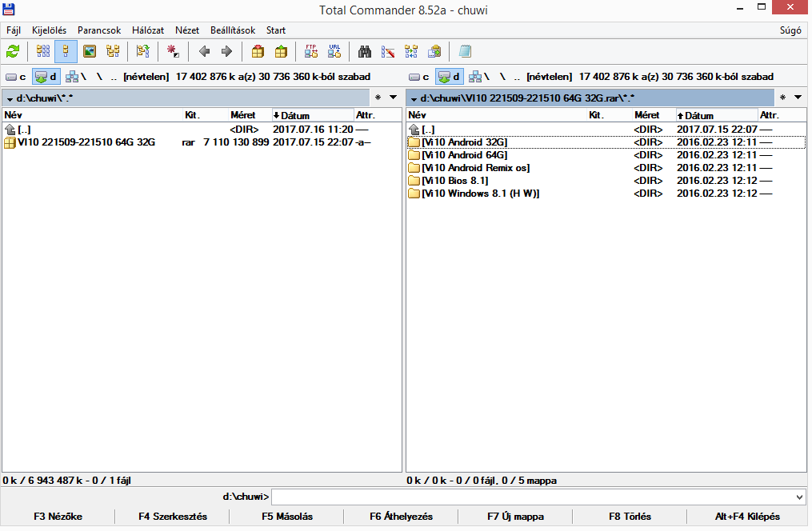
Task: Open the FTP connect icon
Action: pos(310,51)
